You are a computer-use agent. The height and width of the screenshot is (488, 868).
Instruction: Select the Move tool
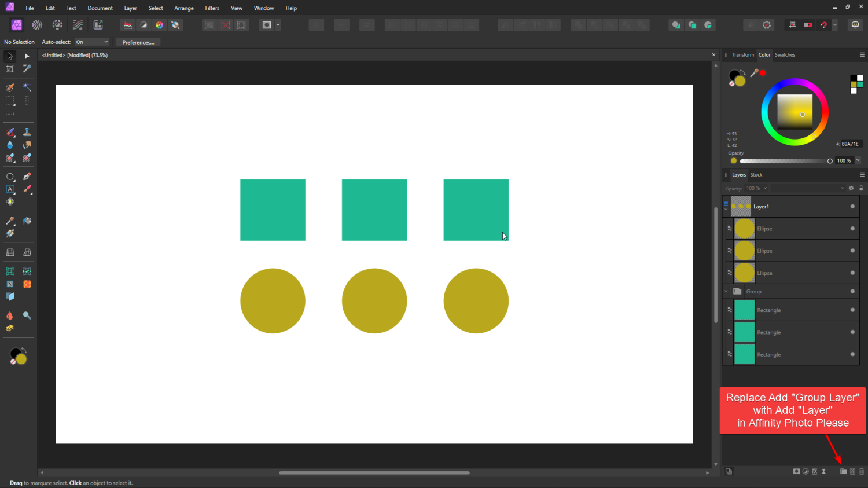click(x=9, y=56)
